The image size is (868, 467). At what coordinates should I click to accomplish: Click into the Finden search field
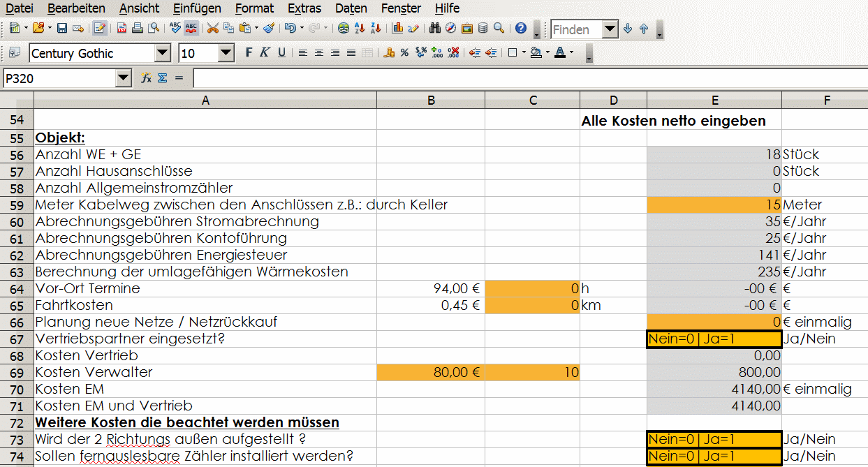coord(575,29)
